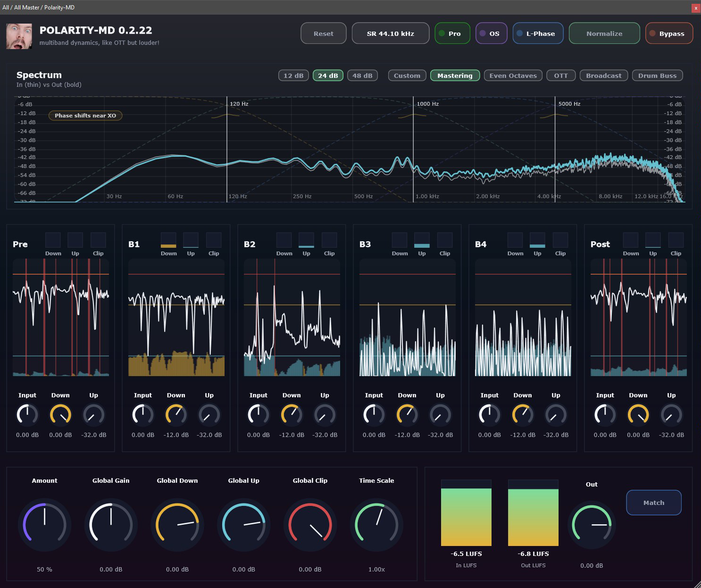Click the Amount knob
Viewport: 701px width, 588px height.
45,525
